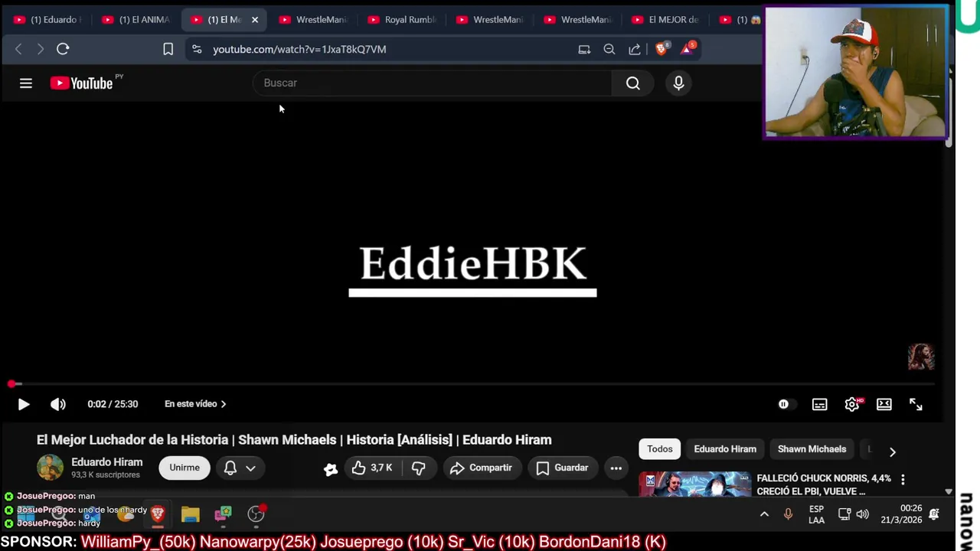The height and width of the screenshot is (551, 980).
Task: Switch to theater mode
Action: tap(884, 404)
